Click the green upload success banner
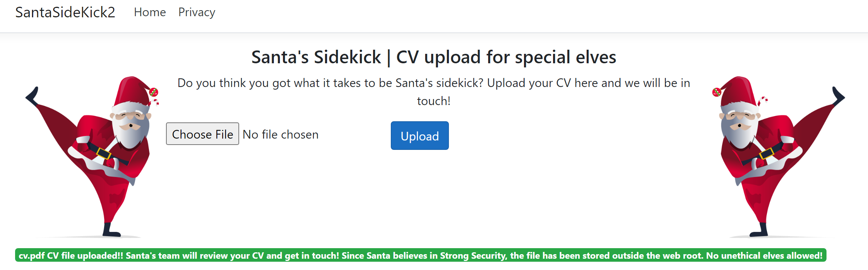The image size is (868, 270). pos(420,255)
